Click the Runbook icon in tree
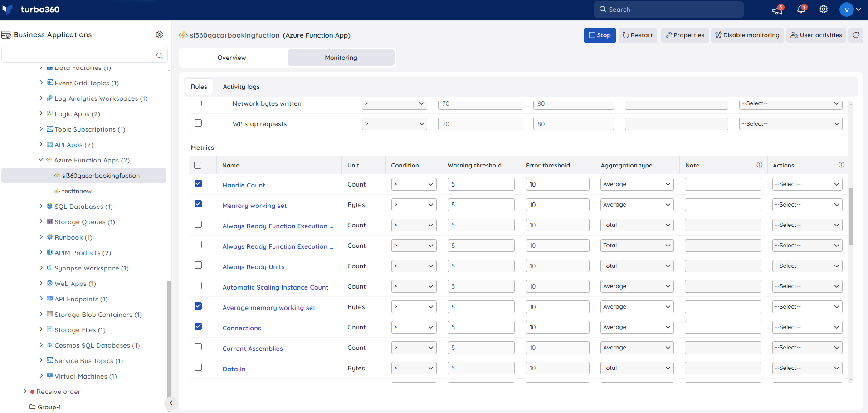 click(x=50, y=237)
